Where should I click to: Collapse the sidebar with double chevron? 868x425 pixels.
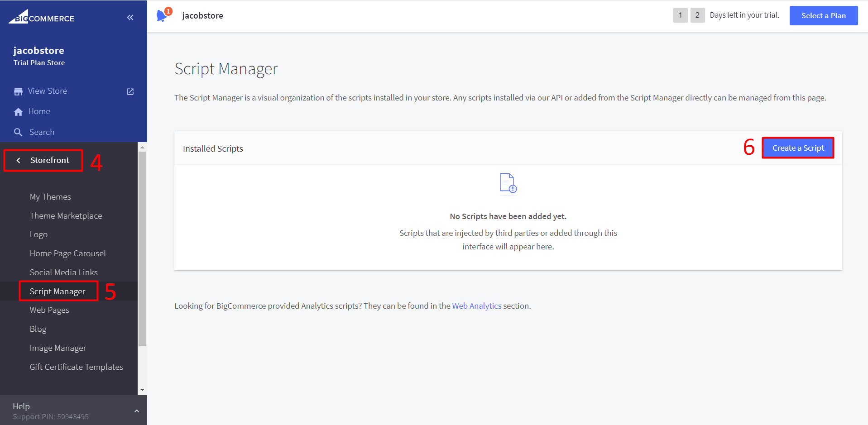130,18
